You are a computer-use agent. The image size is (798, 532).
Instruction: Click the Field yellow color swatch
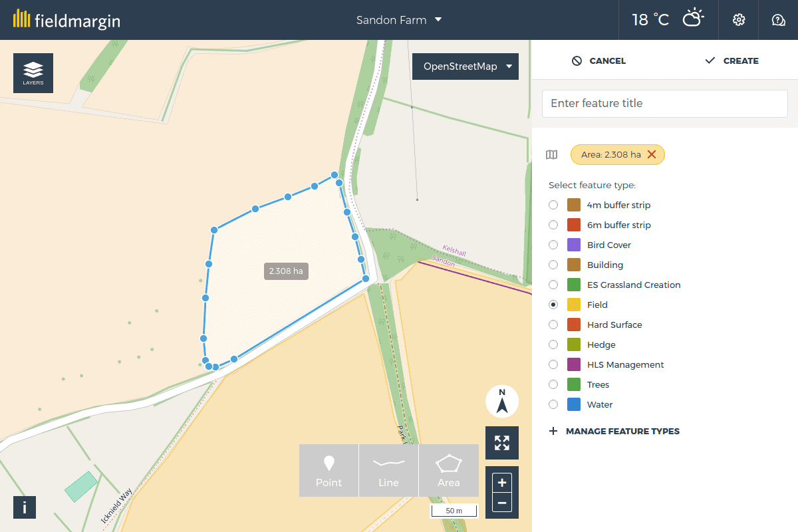coord(573,305)
